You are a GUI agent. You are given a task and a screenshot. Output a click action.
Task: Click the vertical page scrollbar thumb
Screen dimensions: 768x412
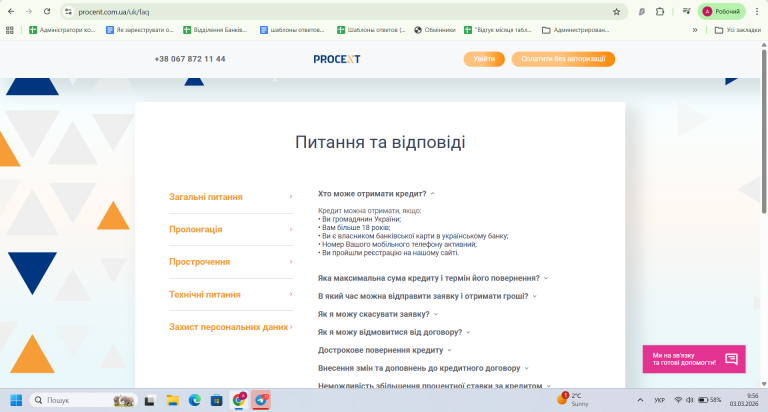[764, 131]
